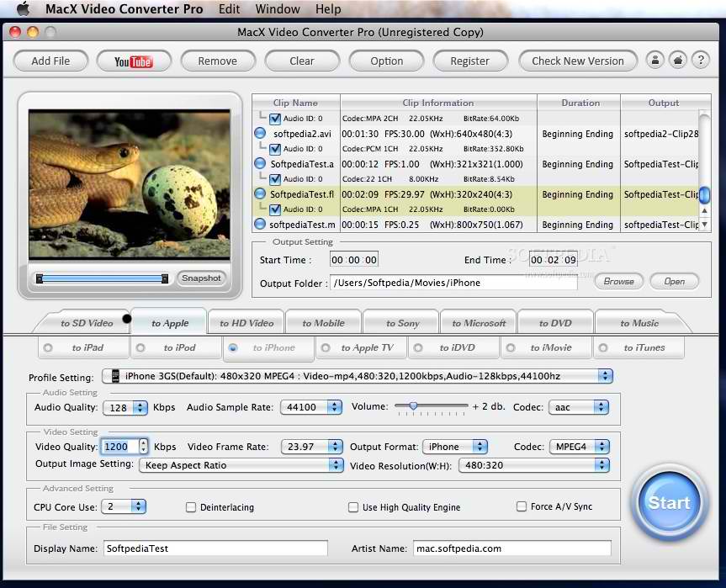726x588 pixels.
Task: Click the Browse output folder button
Action: 618,281
